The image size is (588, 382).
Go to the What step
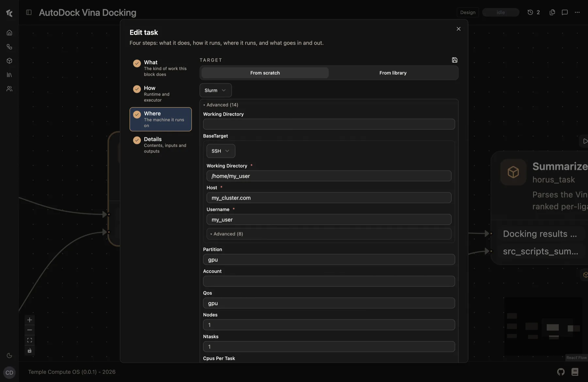(x=160, y=68)
